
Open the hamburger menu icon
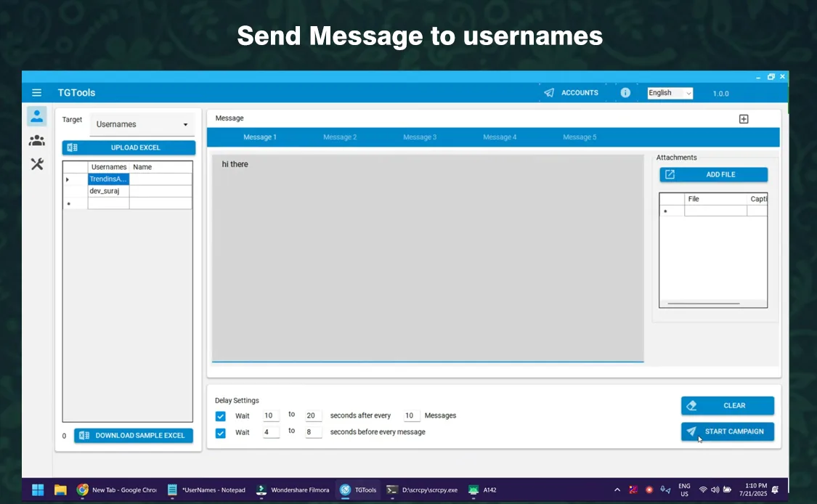(x=36, y=93)
